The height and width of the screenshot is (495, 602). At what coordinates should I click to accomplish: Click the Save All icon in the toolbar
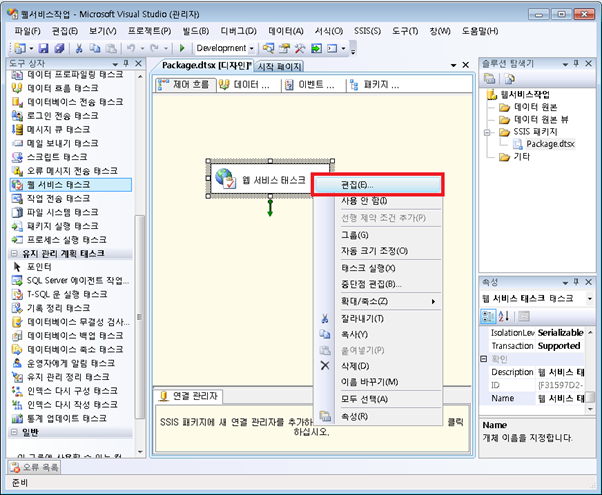[x=59, y=48]
